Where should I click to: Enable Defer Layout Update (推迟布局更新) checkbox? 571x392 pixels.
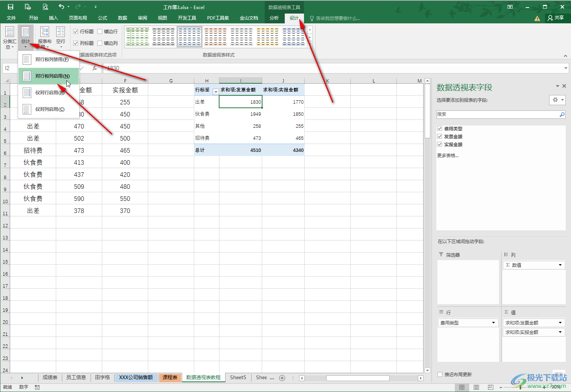tap(440, 374)
